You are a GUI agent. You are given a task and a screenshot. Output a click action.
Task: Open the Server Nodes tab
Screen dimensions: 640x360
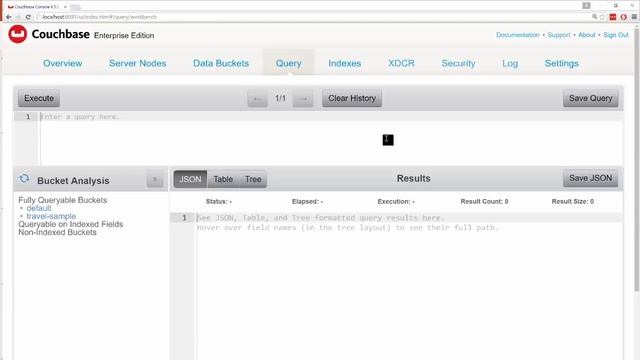[138, 63]
